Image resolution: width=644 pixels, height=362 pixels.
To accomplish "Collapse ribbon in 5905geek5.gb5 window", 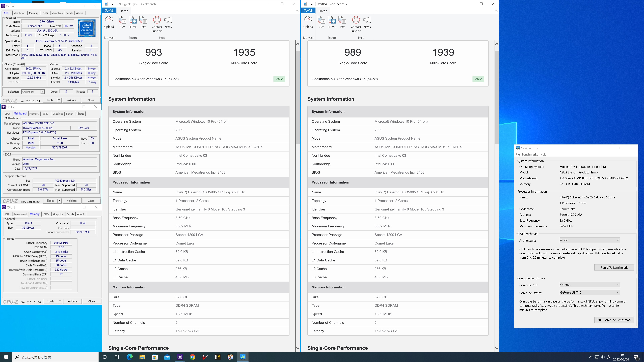I will [x=297, y=11].
